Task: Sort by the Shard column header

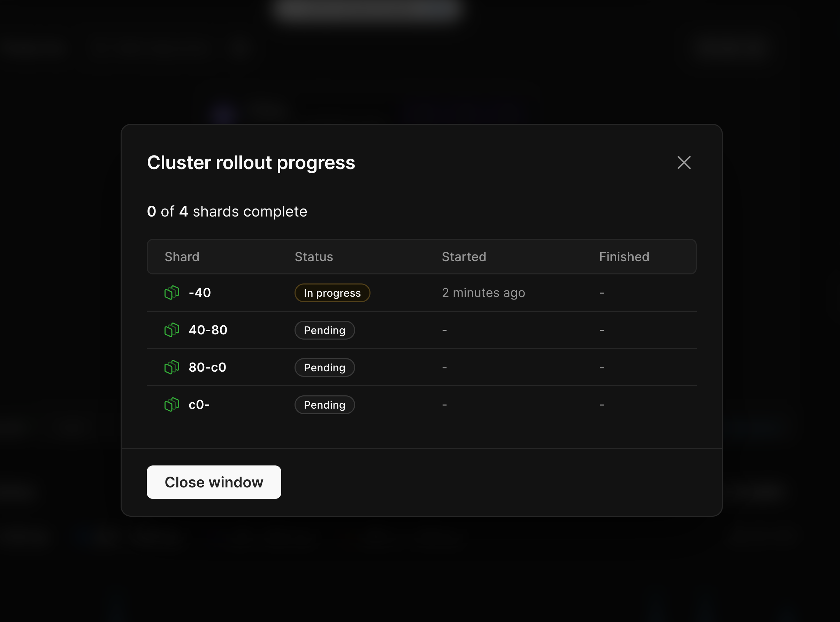Action: point(182,256)
